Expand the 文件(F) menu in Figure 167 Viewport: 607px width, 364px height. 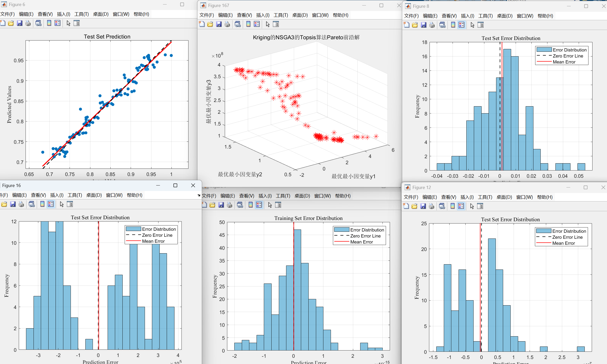tap(207, 15)
